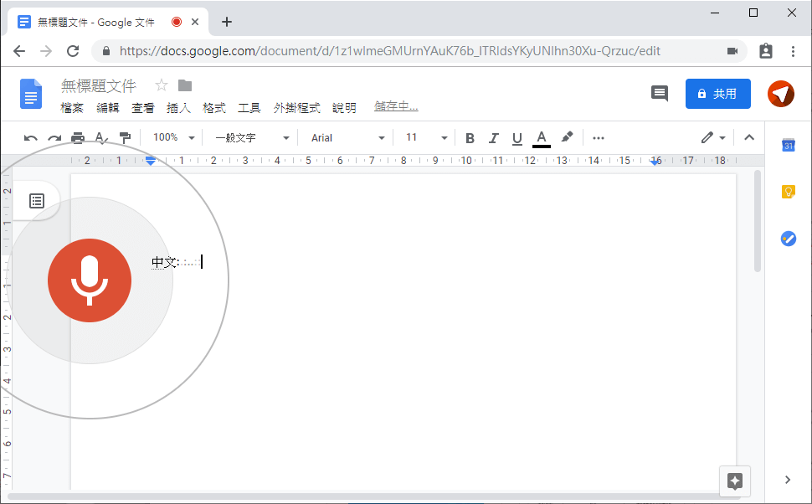Click the 無標題文件 document title
The image size is (812, 504).
99,85
